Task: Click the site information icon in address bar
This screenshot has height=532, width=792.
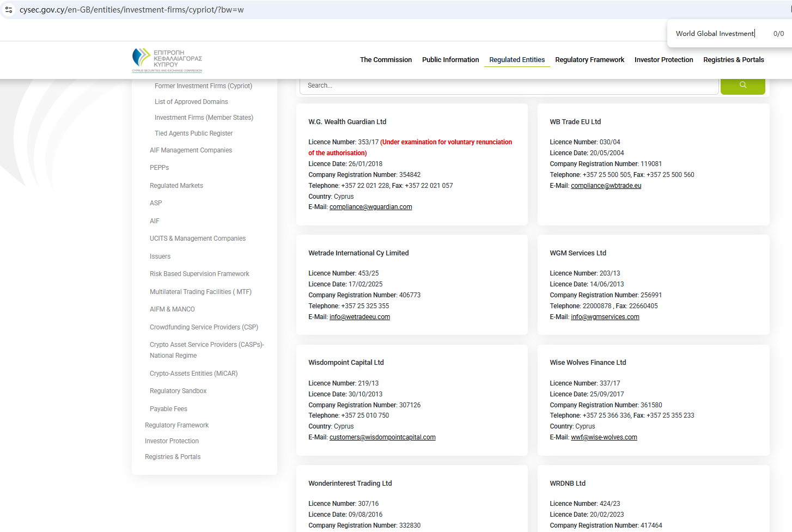Action: [9, 10]
